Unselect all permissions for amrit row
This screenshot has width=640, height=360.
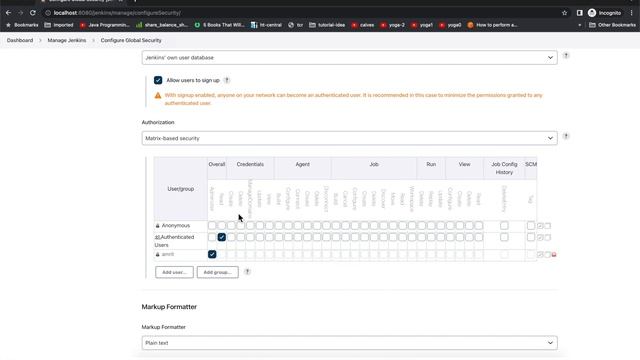[x=548, y=254]
